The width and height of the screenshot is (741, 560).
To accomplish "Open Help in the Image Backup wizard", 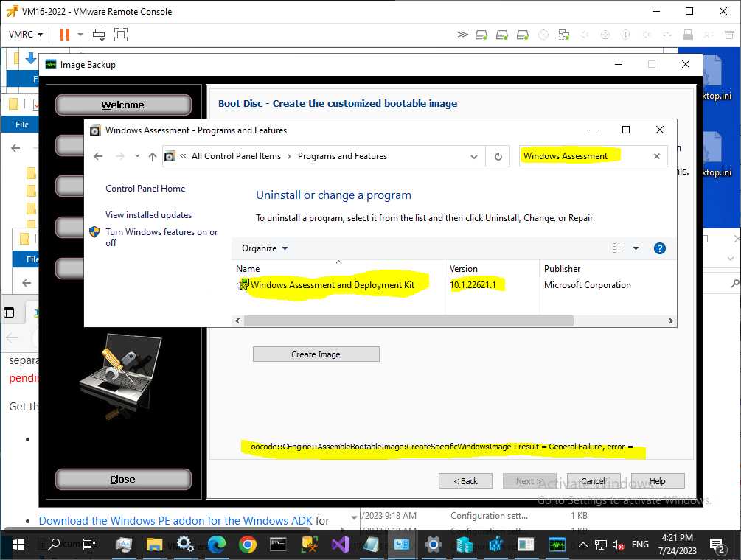I will click(x=658, y=480).
